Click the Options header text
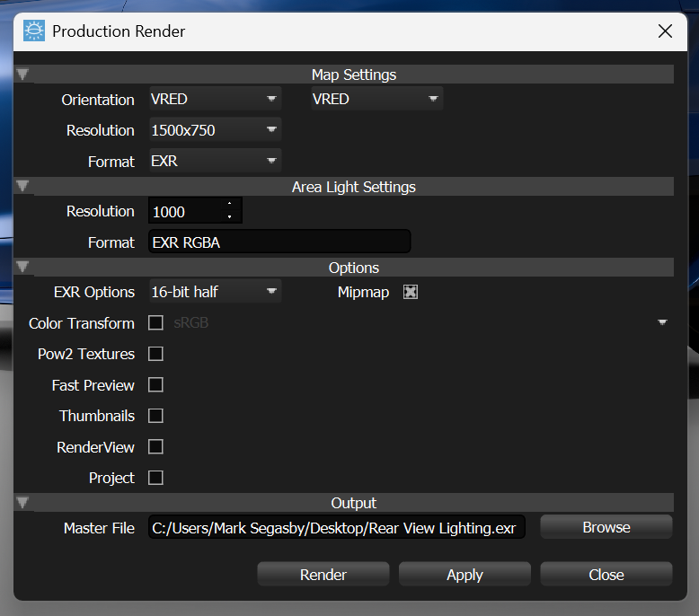Screen dimensions: 699x616 click(x=353, y=268)
